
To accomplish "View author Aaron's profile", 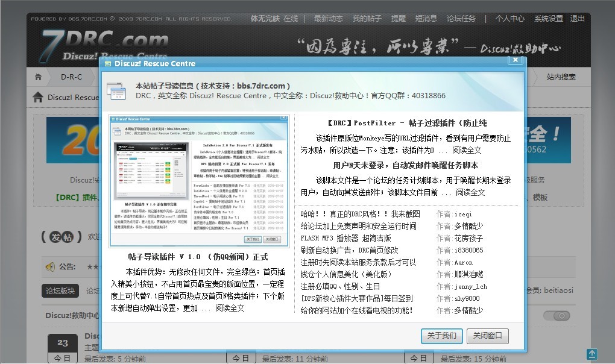I will (x=464, y=262).
